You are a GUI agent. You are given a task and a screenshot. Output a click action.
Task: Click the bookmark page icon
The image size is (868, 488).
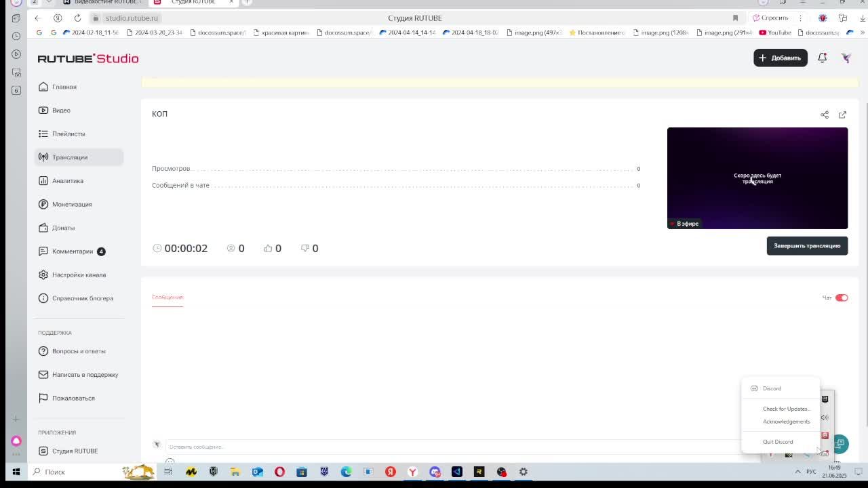(x=735, y=18)
